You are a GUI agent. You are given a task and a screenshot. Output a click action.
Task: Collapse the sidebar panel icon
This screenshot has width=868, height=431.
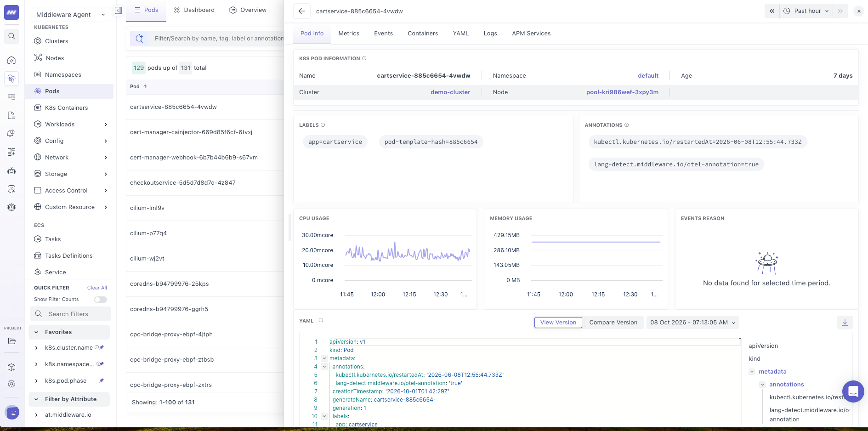click(119, 10)
